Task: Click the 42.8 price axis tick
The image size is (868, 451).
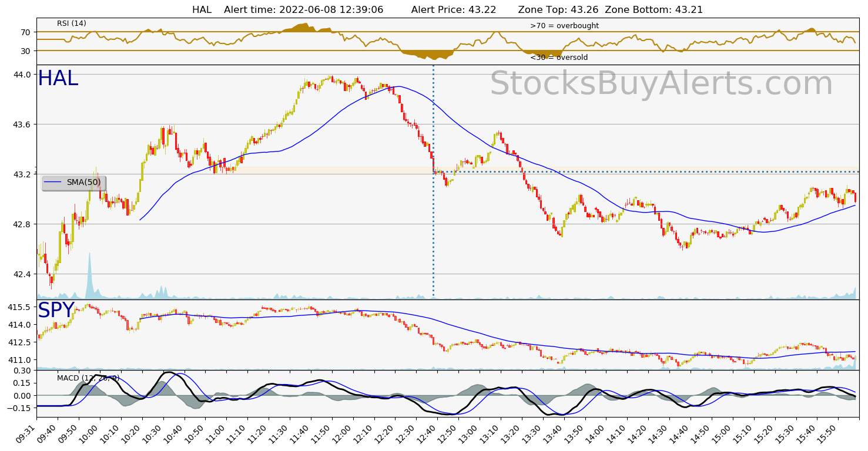Action: coord(22,224)
